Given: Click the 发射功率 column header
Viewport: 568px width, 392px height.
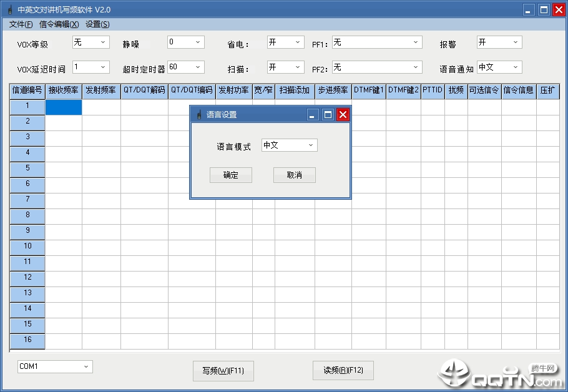Looking at the screenshot, I should (234, 91).
